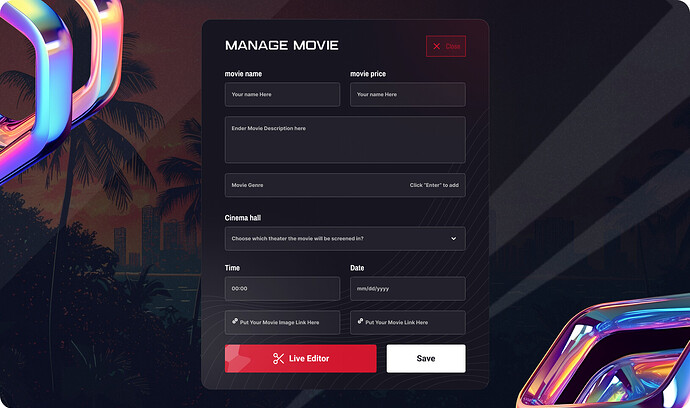Click the Date label
The width and height of the screenshot is (690, 408).
point(357,268)
